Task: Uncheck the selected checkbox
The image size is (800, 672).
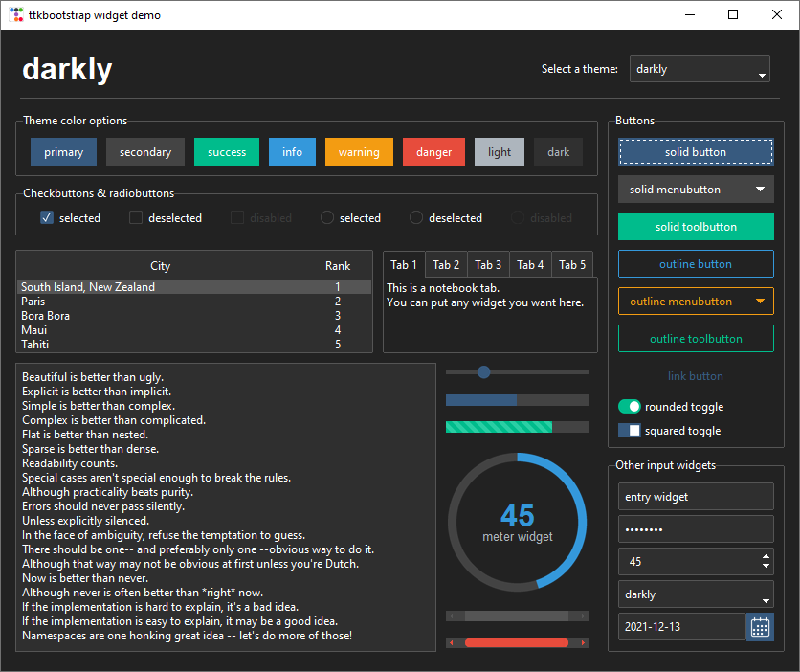Action: (x=45, y=217)
